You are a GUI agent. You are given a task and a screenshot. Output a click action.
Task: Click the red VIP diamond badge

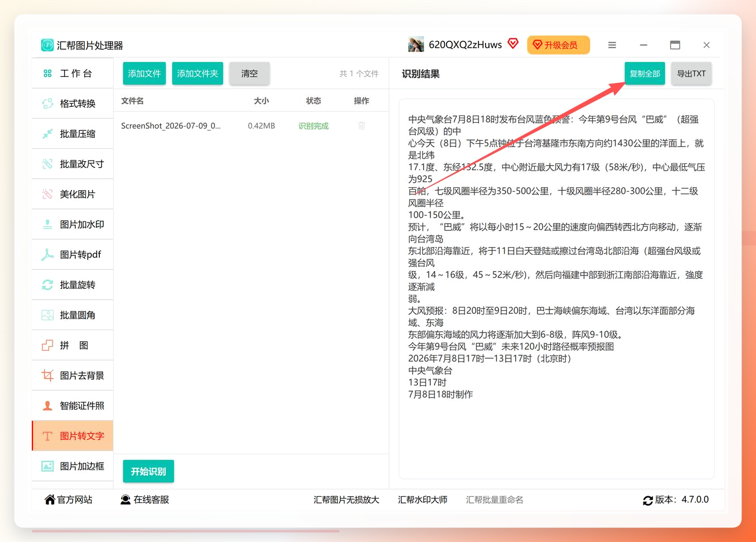[x=513, y=43]
